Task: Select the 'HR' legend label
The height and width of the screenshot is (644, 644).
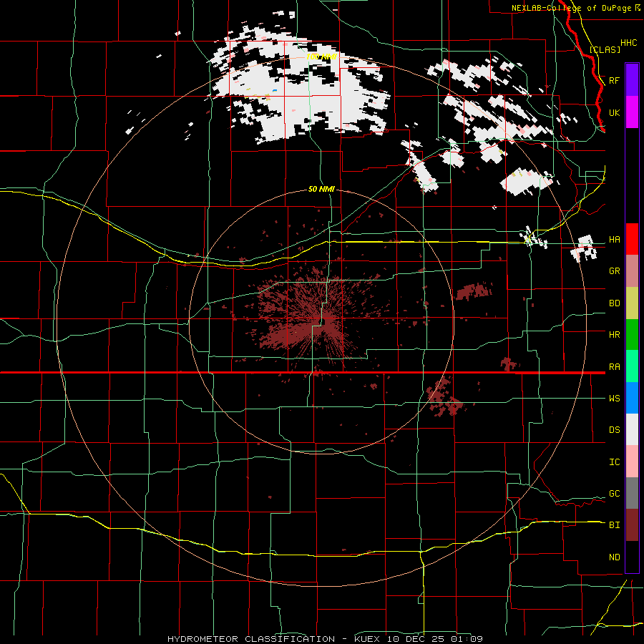Action: click(614, 335)
